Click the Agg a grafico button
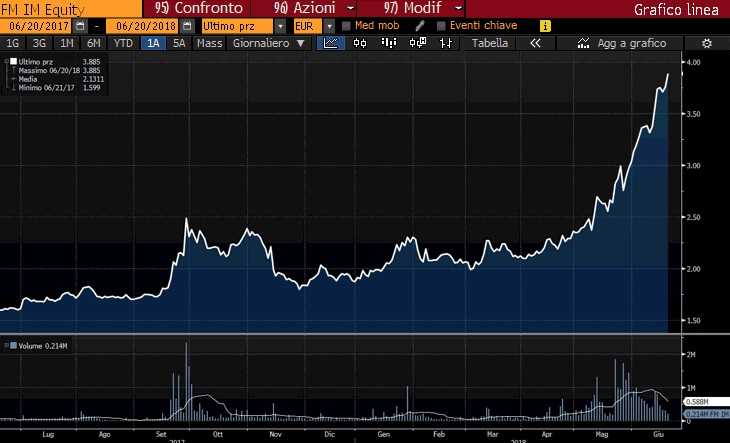 pos(621,43)
